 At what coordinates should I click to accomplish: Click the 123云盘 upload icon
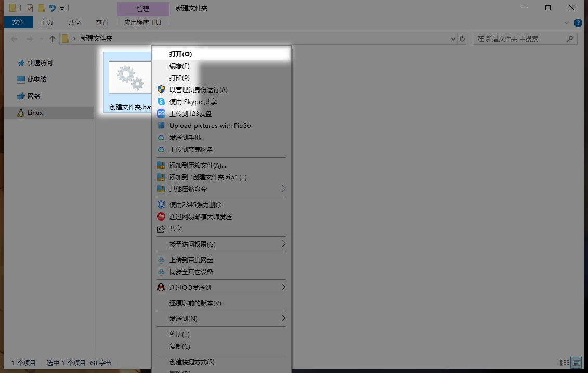[161, 114]
